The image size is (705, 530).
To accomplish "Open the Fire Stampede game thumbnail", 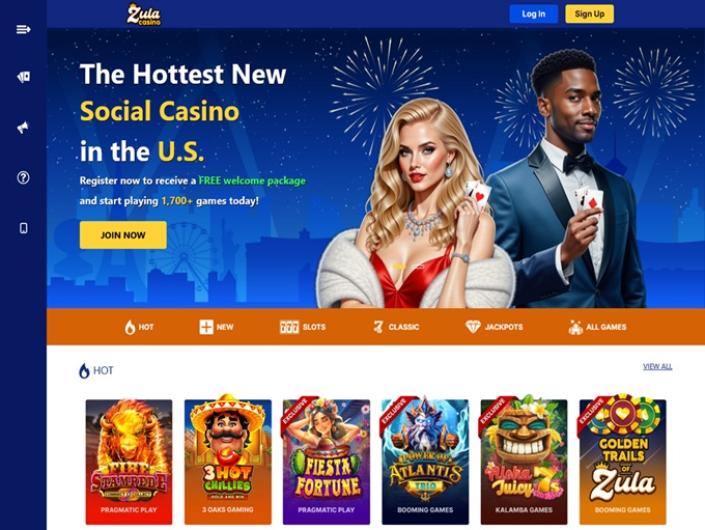I will (129, 462).
